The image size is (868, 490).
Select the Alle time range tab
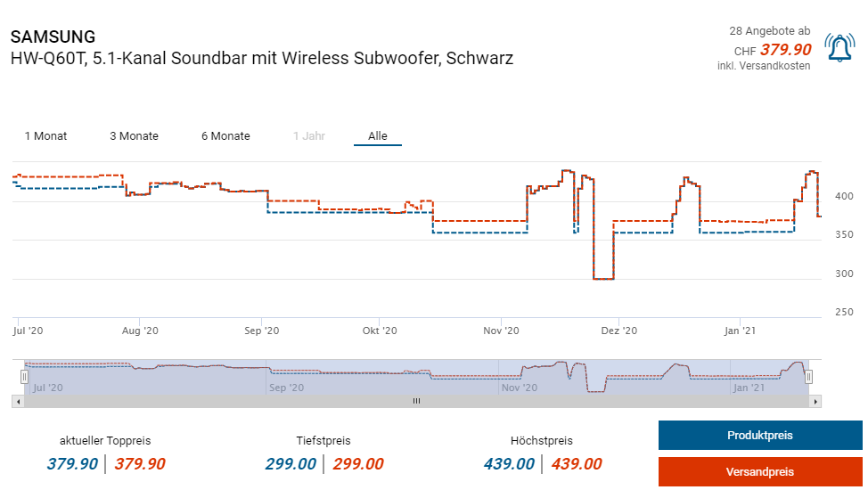[378, 136]
